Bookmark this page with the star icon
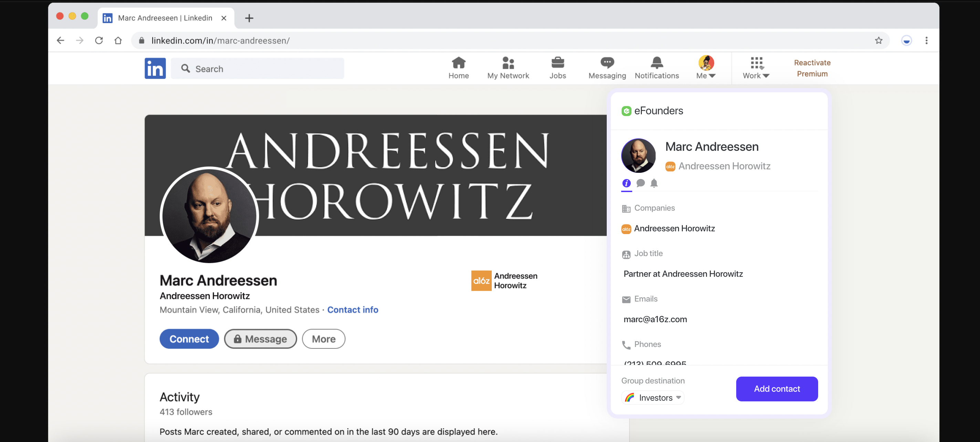 [x=878, y=40]
